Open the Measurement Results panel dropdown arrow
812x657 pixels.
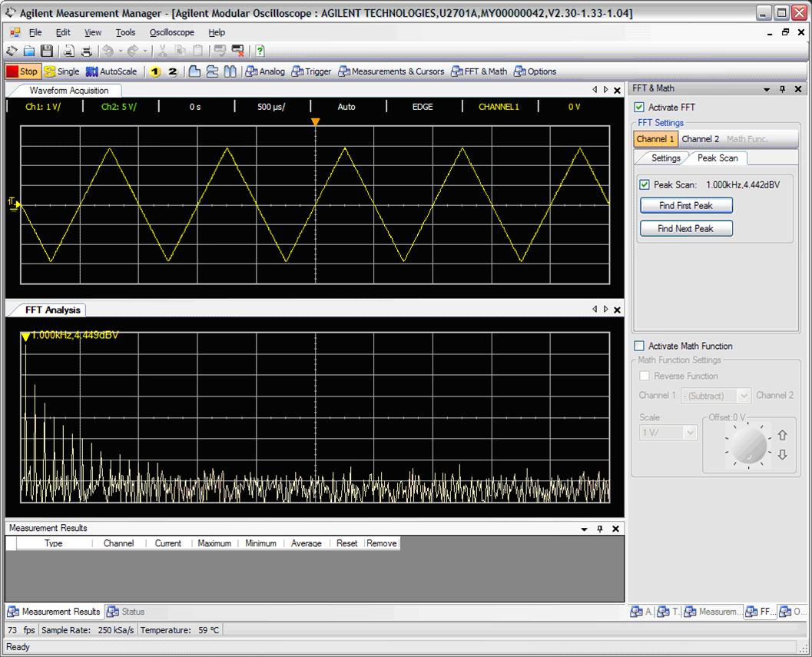click(x=584, y=529)
